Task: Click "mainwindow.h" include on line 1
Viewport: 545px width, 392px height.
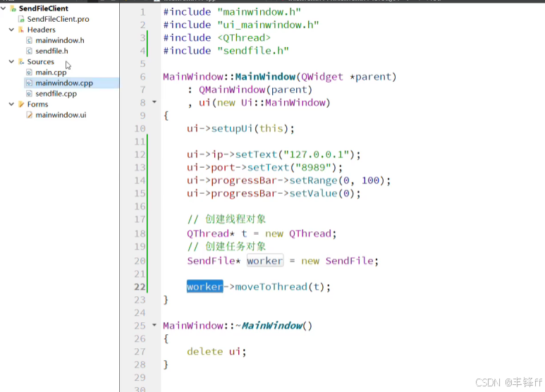Action: click(259, 12)
